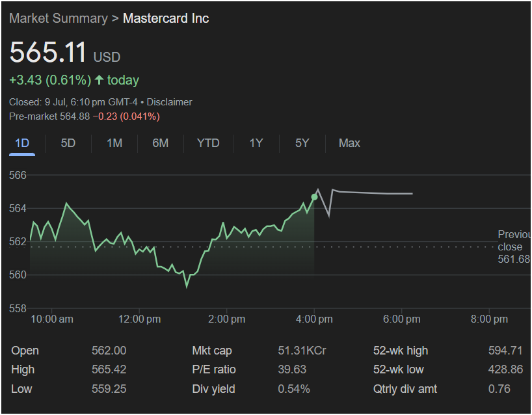Screen dimensions: 532x415
Task: Click the Qtrly div amt label
Action: [x=405, y=389]
